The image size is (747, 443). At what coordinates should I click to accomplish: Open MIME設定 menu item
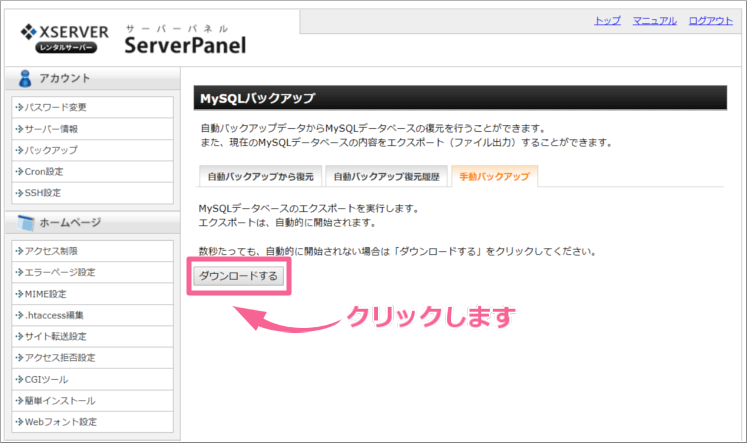(92, 294)
